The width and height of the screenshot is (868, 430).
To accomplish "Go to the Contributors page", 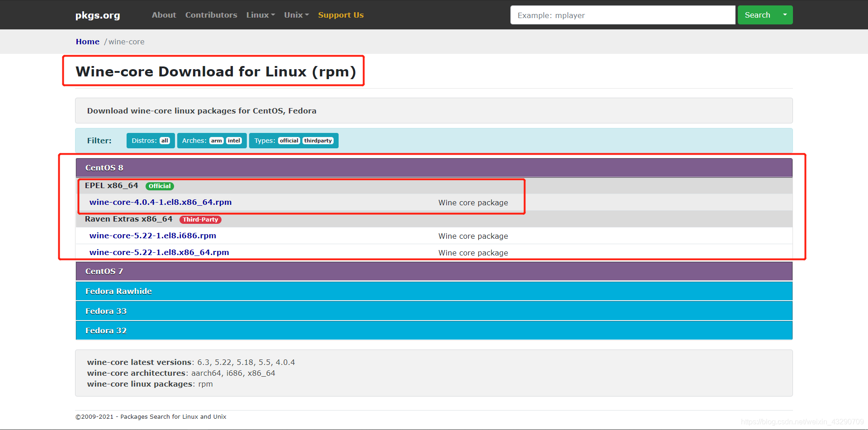I will coord(211,15).
